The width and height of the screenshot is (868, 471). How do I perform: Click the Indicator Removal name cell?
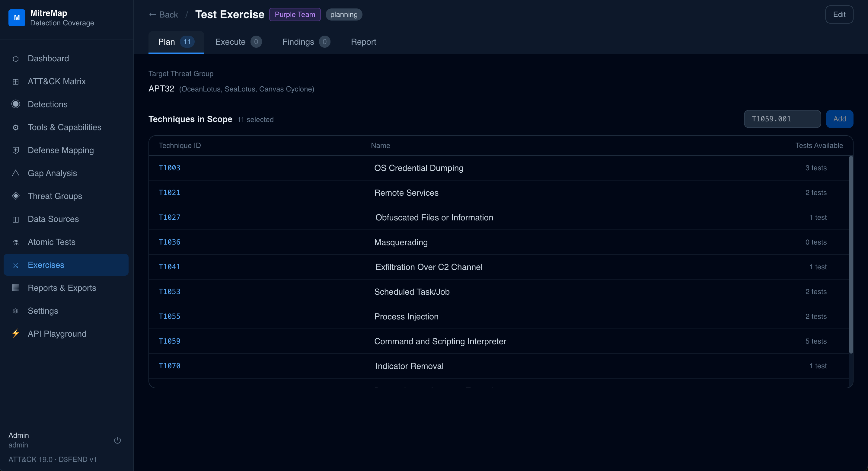click(x=409, y=366)
